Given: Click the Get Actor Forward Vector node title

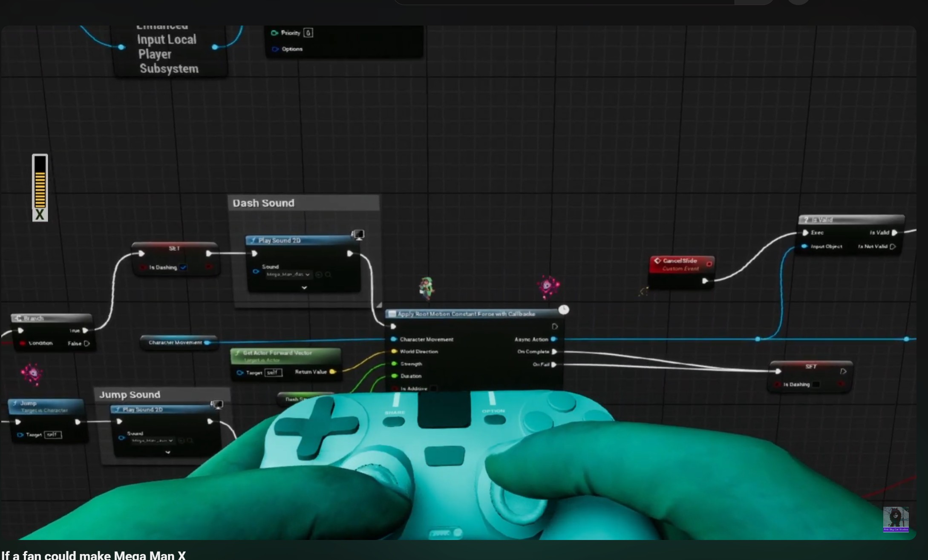Looking at the screenshot, I should pyautogui.click(x=277, y=353).
